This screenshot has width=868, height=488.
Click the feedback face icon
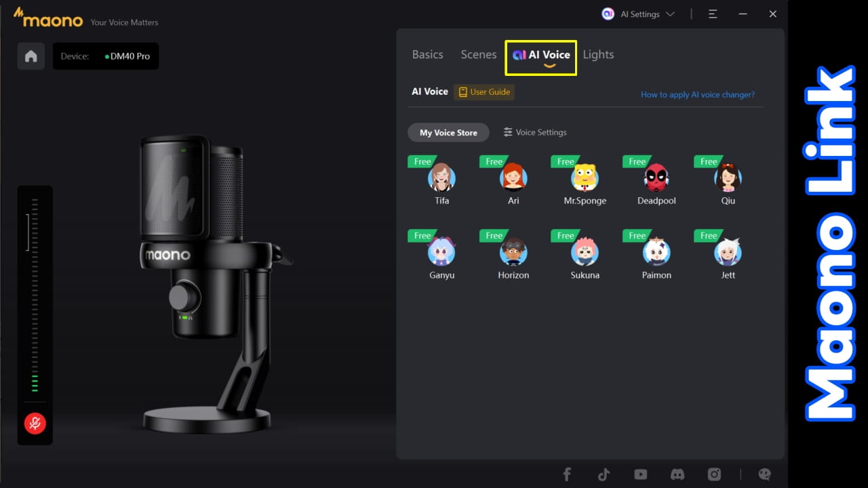click(x=764, y=474)
